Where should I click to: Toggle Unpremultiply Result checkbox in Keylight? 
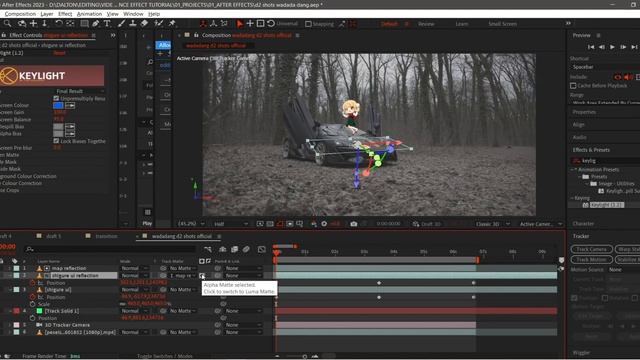pos(56,98)
